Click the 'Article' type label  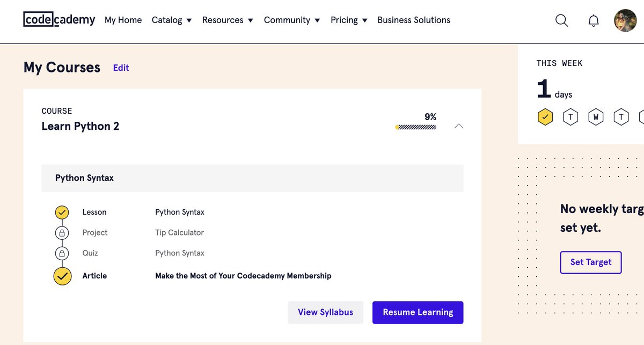pyautogui.click(x=94, y=276)
